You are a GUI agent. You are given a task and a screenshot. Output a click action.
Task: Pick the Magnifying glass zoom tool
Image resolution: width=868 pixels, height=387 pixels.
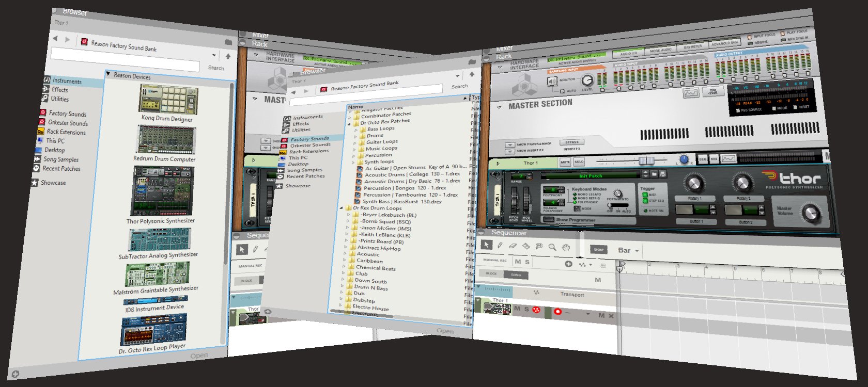pos(552,247)
